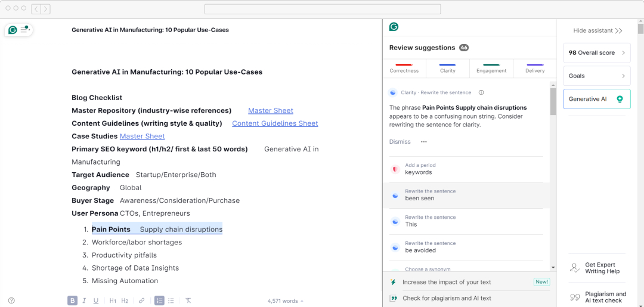This screenshot has height=307, width=644.
Task: Click suggestions list scrollbar thumb
Action: pos(553,101)
